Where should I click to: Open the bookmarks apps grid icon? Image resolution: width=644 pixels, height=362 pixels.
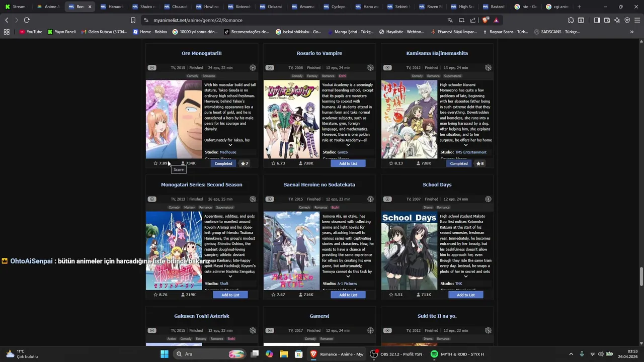(7, 32)
